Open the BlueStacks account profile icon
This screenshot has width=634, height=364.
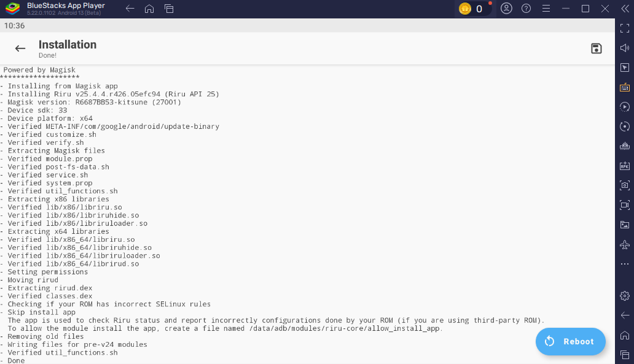506,9
